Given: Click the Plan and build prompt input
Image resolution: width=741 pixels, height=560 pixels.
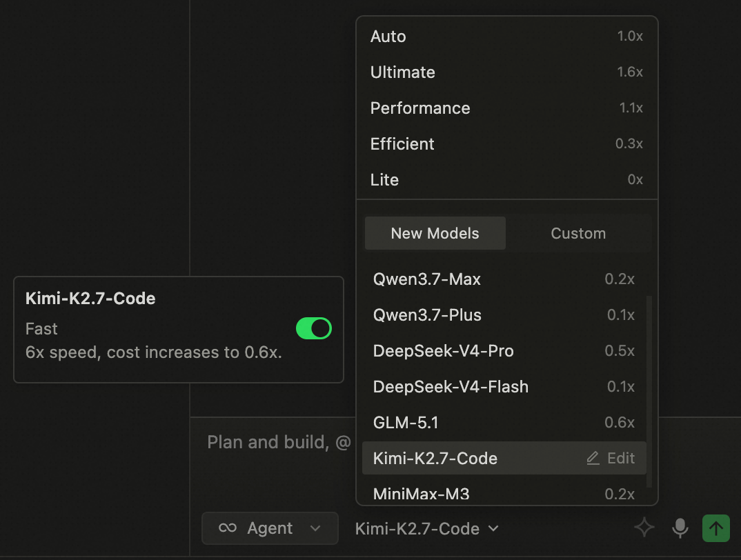Looking at the screenshot, I should click(x=279, y=442).
